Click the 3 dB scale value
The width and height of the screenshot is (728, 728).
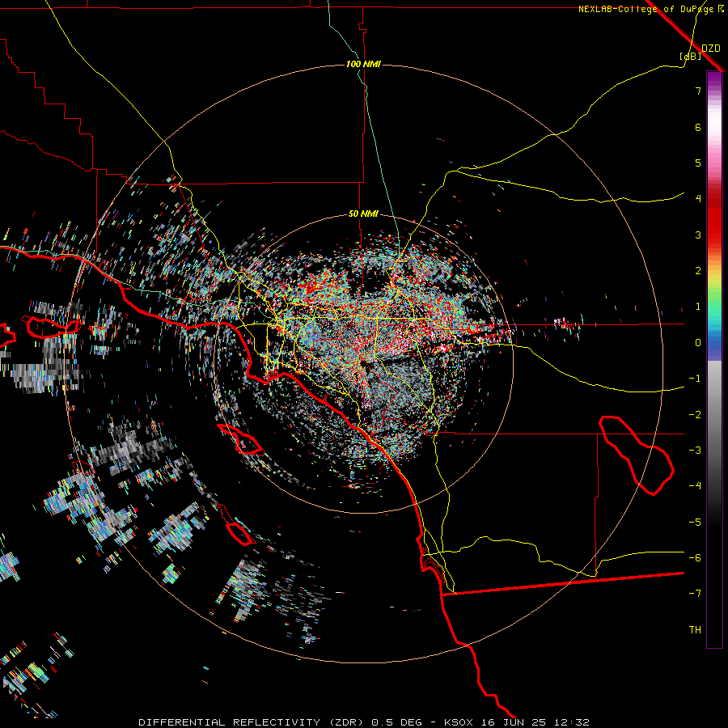pyautogui.click(x=698, y=235)
